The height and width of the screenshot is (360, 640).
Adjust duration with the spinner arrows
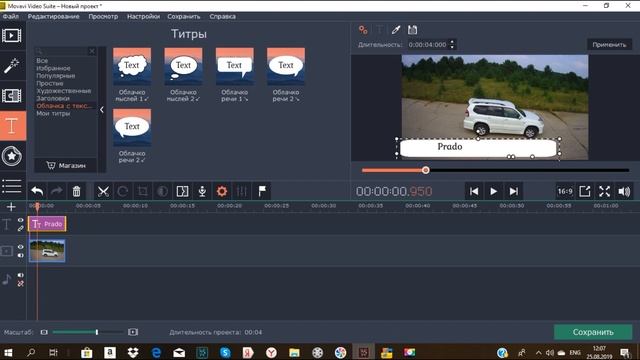pos(452,44)
